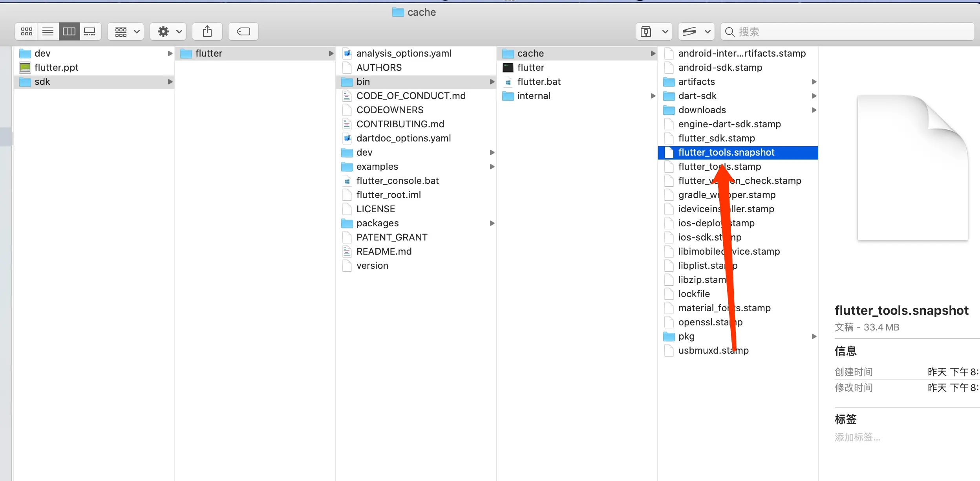Switch to list view mode
980x481 pixels.
48,31
